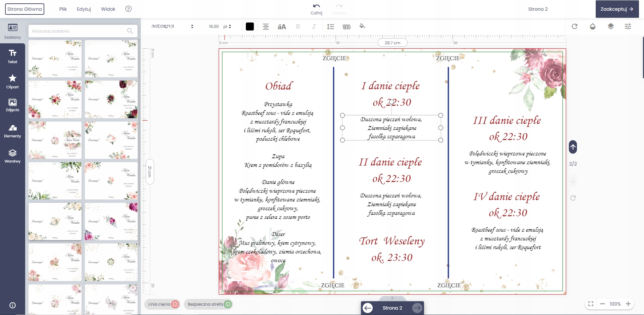Open the Warstwy layers panel
Screen dimensions: 644x315
12,156
